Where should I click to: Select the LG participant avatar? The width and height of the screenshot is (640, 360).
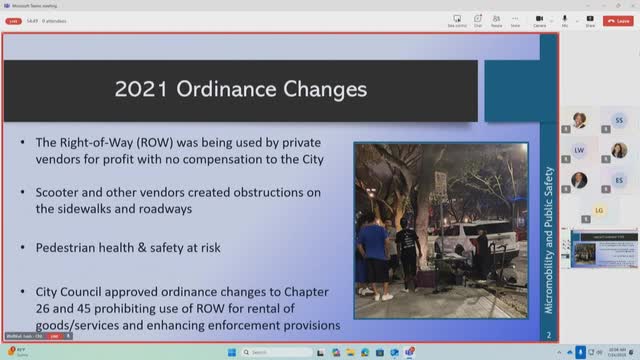click(599, 211)
